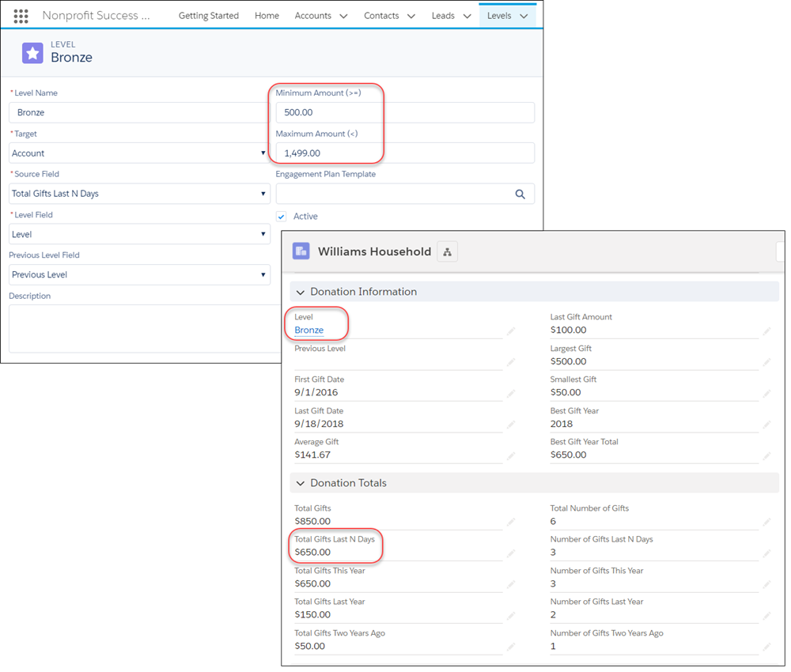Select the Average Gift $141.67 value
Image resolution: width=791 pixels, height=672 pixels.
[312, 455]
